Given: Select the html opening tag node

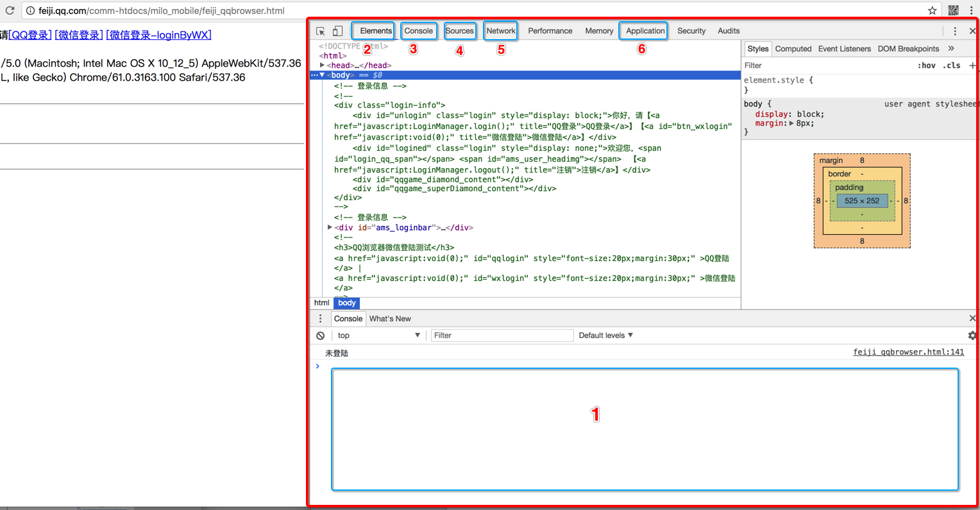Looking at the screenshot, I should pos(334,56).
